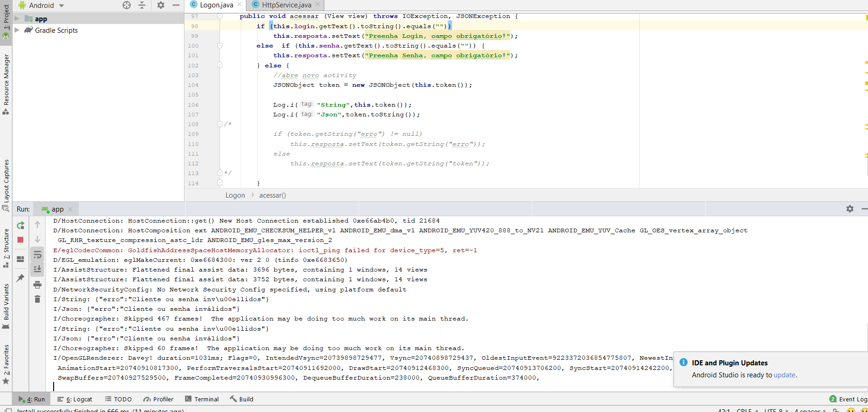Open the Terminal tool window

tap(202, 399)
